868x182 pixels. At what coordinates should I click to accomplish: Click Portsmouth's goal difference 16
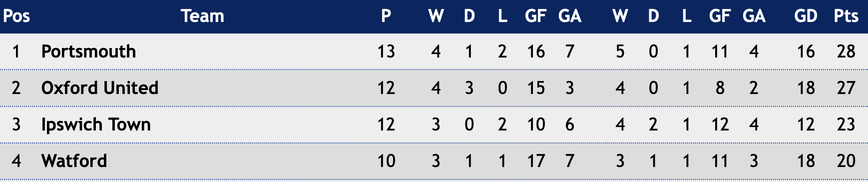point(806,51)
